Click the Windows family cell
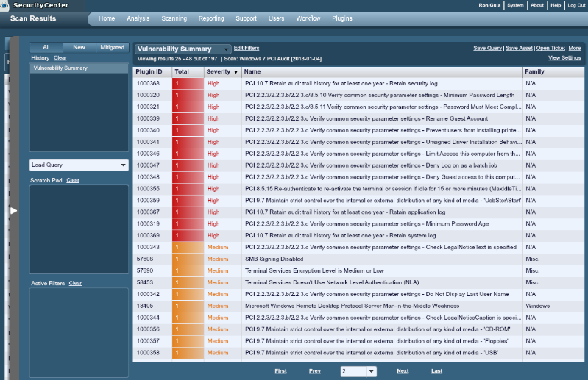This screenshot has width=588, height=380. pyautogui.click(x=537, y=306)
